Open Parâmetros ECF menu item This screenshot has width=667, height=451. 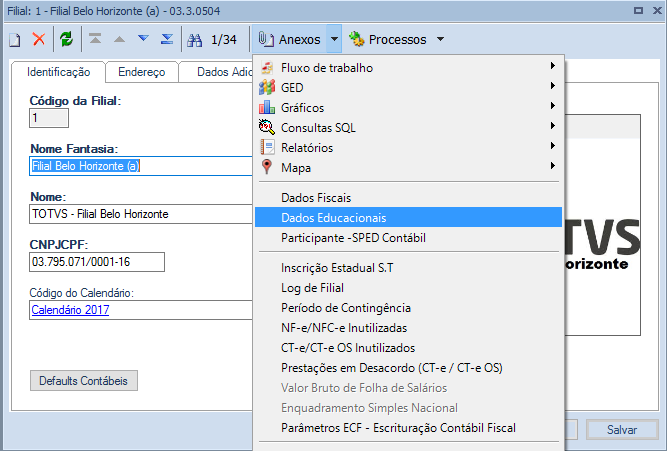pyautogui.click(x=408, y=428)
